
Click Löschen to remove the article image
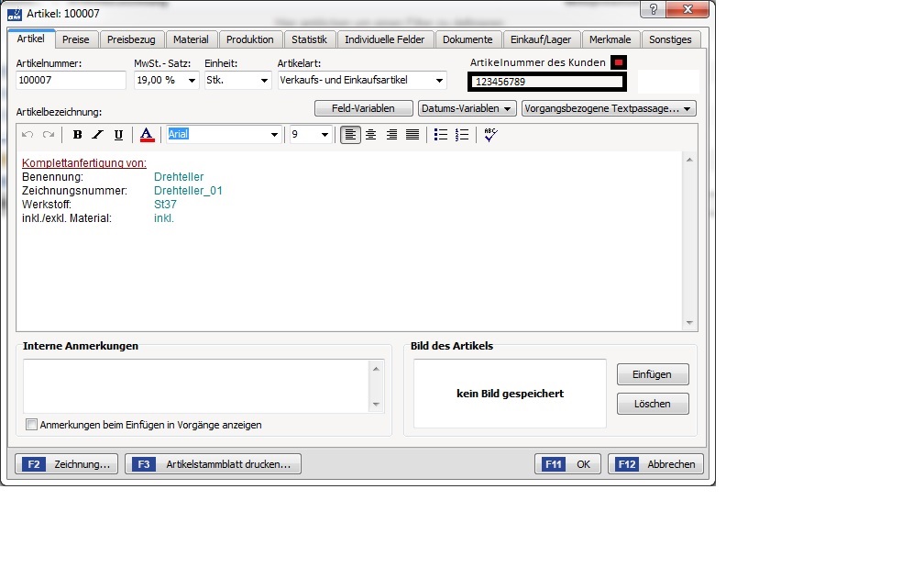click(x=653, y=404)
